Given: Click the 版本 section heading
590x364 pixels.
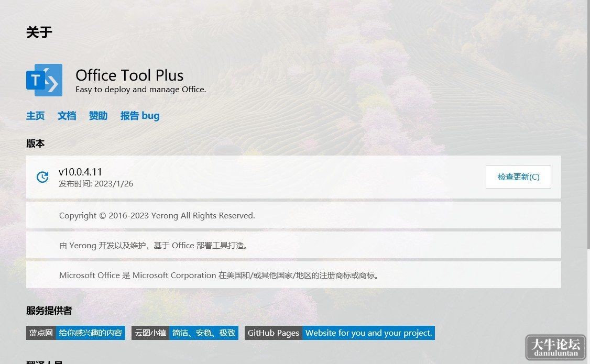Looking at the screenshot, I should (x=36, y=144).
